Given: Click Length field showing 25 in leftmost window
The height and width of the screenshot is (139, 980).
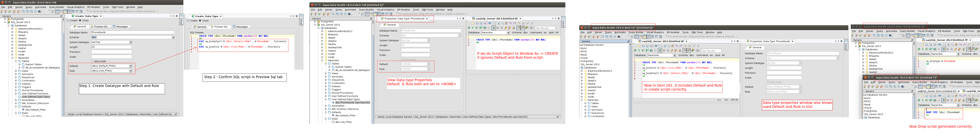Looking at the screenshot, I should [111, 47].
